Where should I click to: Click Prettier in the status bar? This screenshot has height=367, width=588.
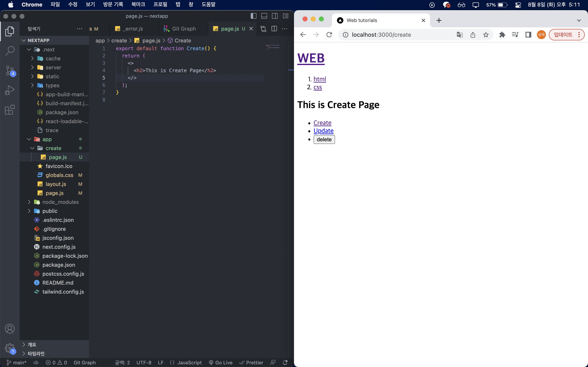click(251, 362)
